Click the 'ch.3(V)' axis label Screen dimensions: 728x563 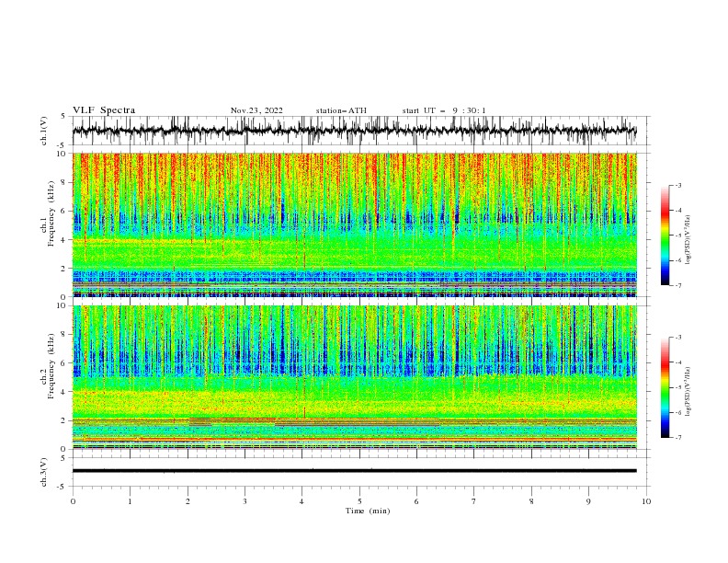(44, 472)
